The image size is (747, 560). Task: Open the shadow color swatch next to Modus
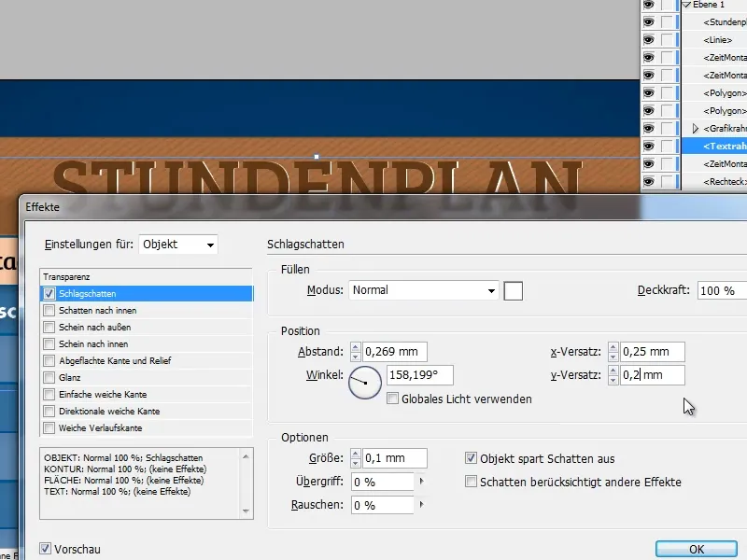513,291
